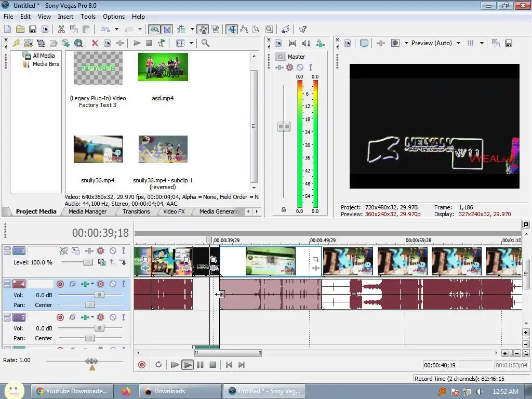Screen dimensions: 532x399
Task: Click the Undo arrow icon
Action: coord(105,29)
